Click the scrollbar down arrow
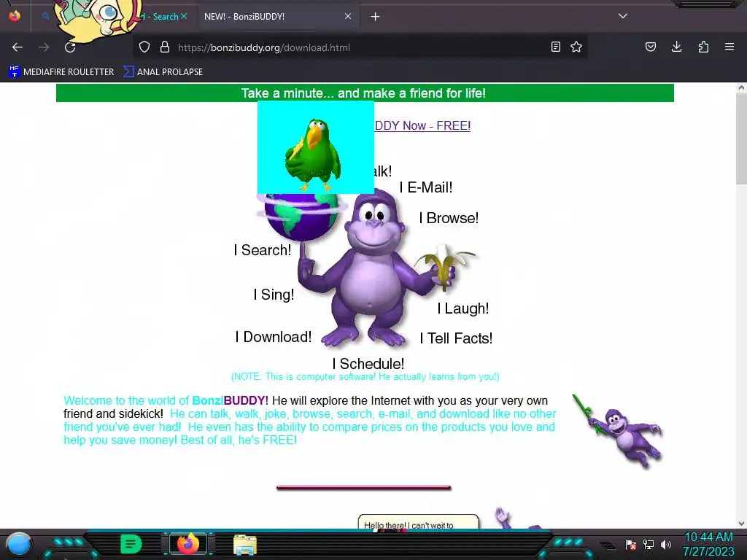The image size is (747, 560). [741, 524]
